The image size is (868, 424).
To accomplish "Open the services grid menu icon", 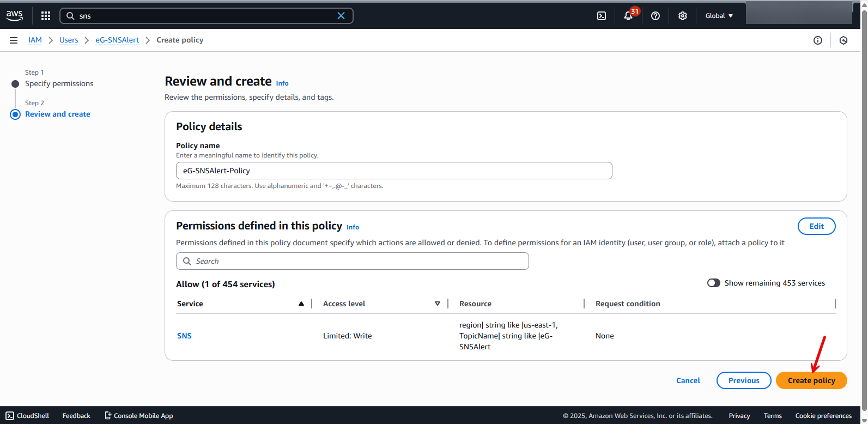I will [46, 16].
